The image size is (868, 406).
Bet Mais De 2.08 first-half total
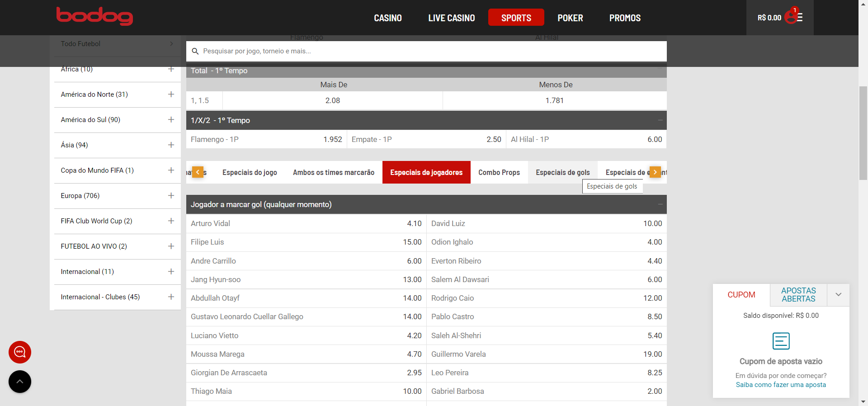(x=333, y=100)
